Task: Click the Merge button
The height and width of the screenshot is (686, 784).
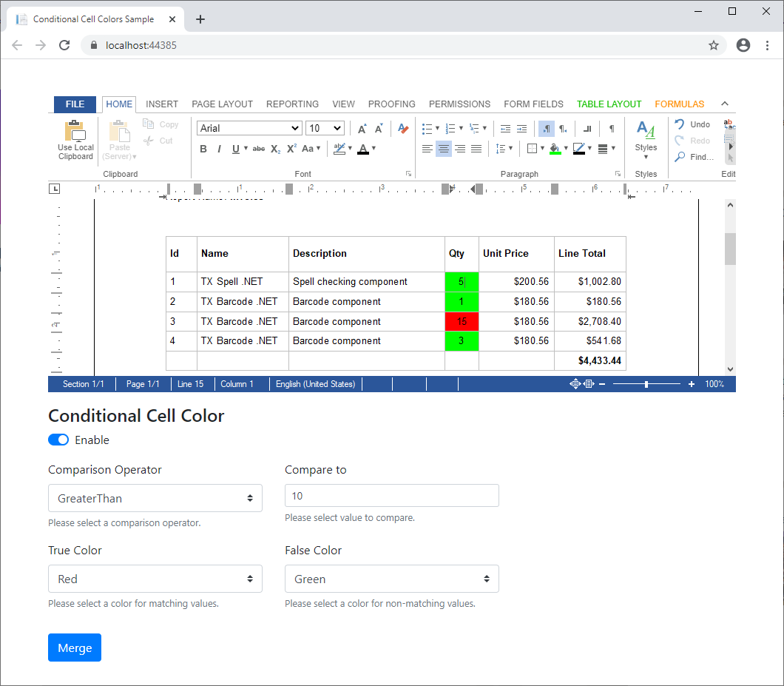Action: (75, 648)
